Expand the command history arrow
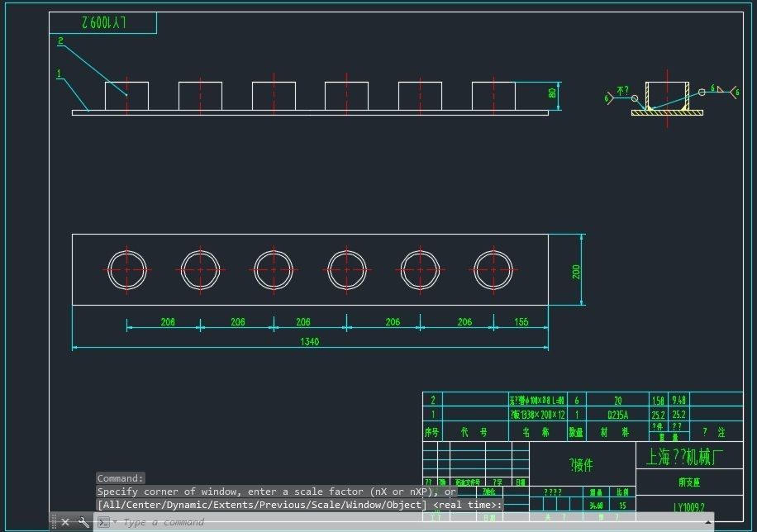 tap(707, 522)
